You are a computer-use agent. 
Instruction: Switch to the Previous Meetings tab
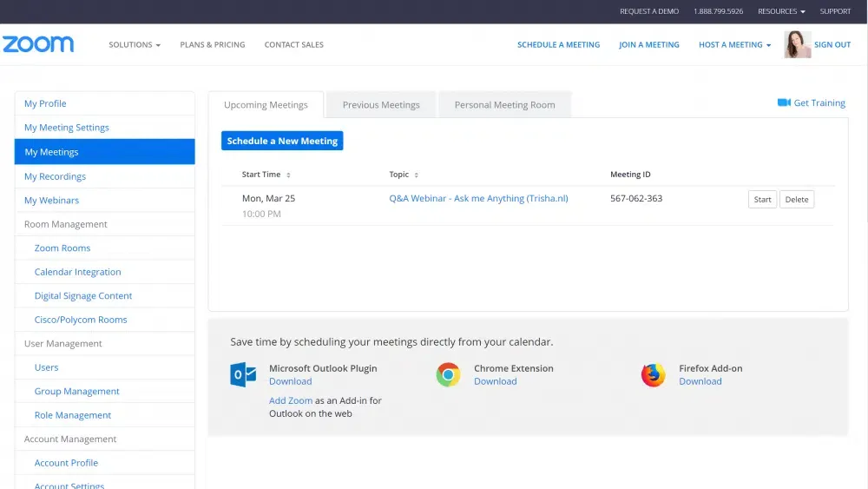(381, 105)
